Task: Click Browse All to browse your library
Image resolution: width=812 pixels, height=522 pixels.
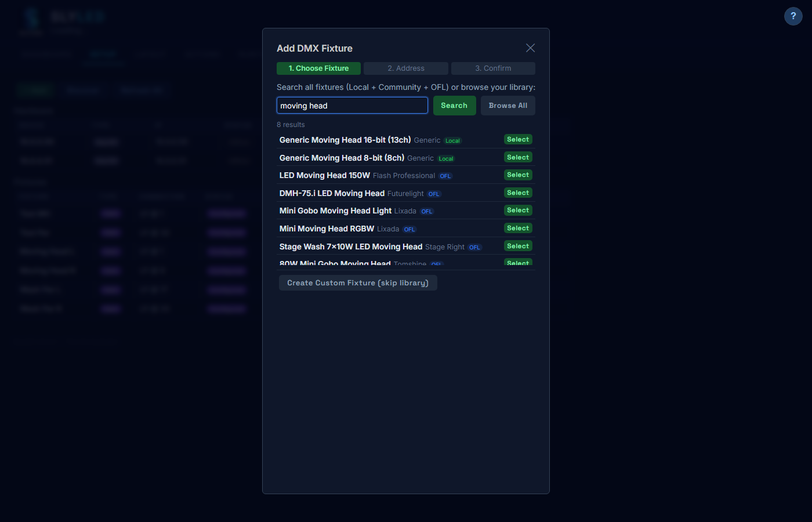Action: point(507,106)
